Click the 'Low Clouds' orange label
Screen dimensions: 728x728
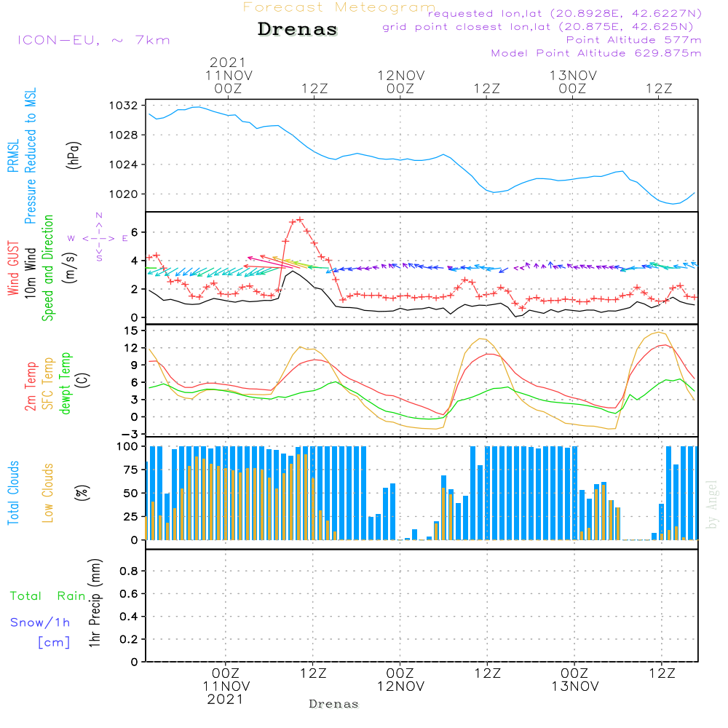click(x=47, y=493)
